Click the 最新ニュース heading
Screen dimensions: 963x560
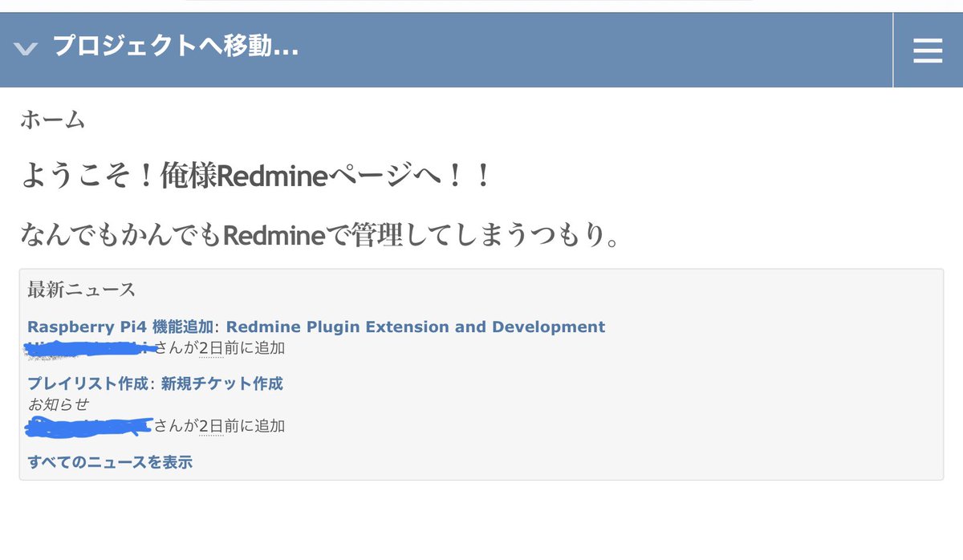[81, 290]
